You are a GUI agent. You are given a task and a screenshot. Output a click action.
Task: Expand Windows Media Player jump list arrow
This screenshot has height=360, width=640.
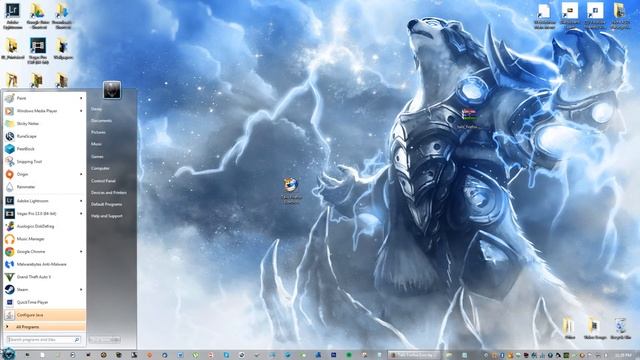(x=81, y=111)
